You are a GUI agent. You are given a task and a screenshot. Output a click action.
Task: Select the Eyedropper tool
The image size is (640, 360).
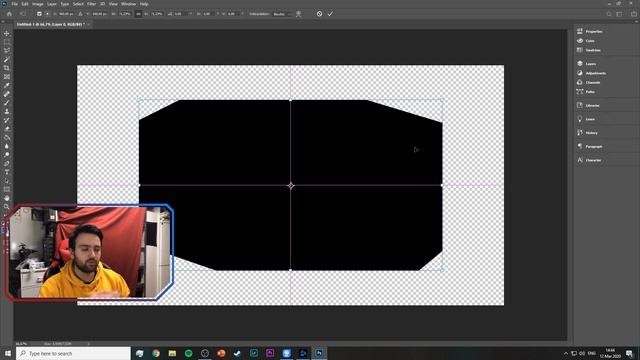tap(7, 85)
